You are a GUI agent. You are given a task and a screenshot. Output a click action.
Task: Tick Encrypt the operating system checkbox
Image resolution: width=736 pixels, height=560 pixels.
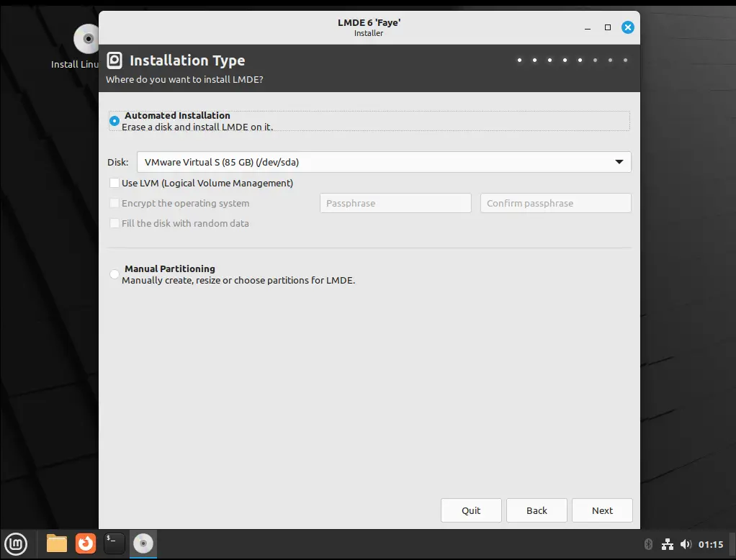(x=114, y=203)
